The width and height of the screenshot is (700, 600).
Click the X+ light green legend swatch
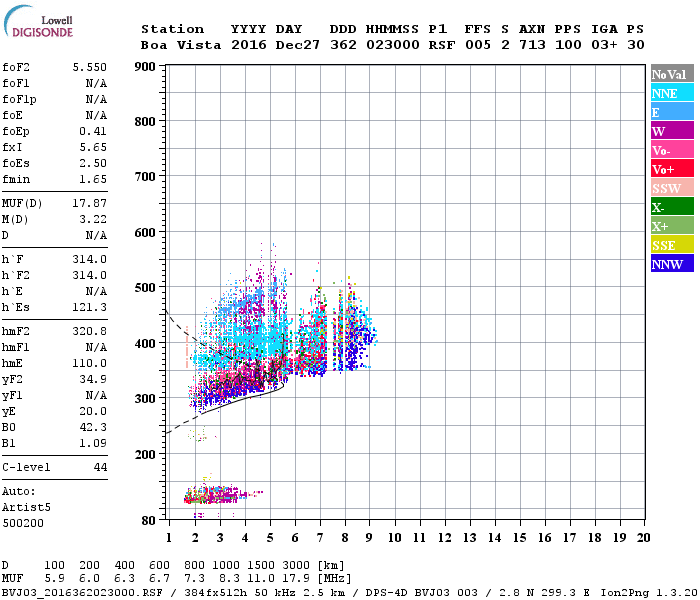[672, 225]
